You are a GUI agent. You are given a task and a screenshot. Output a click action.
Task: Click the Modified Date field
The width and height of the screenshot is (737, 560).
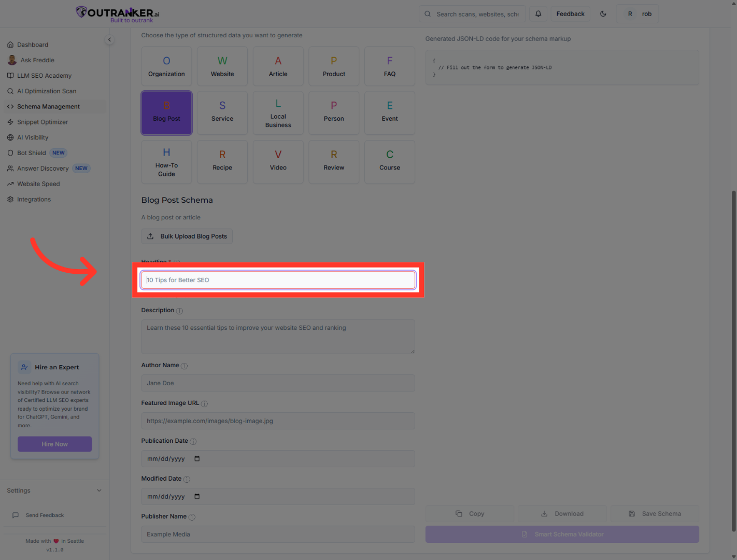pyautogui.click(x=278, y=497)
